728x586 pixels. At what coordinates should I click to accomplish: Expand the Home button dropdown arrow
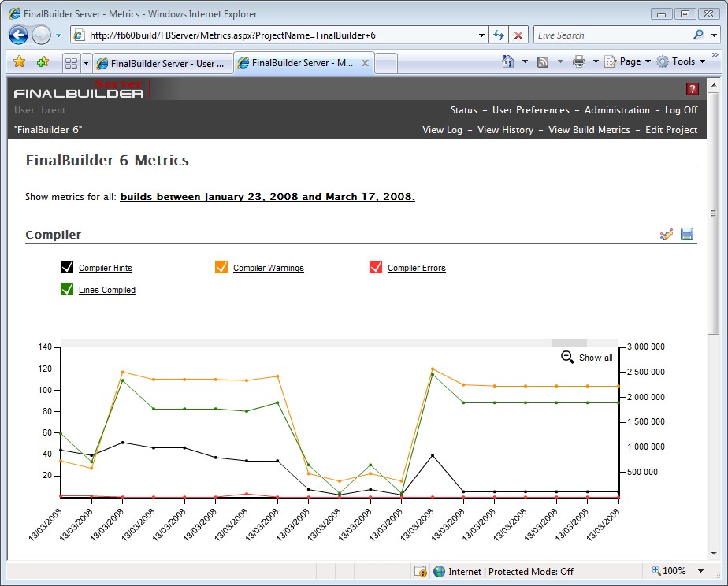click(x=525, y=61)
